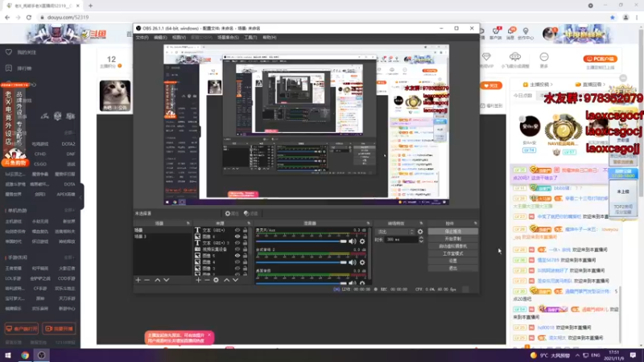Move the selected source up
The image size is (644, 362).
226,280
